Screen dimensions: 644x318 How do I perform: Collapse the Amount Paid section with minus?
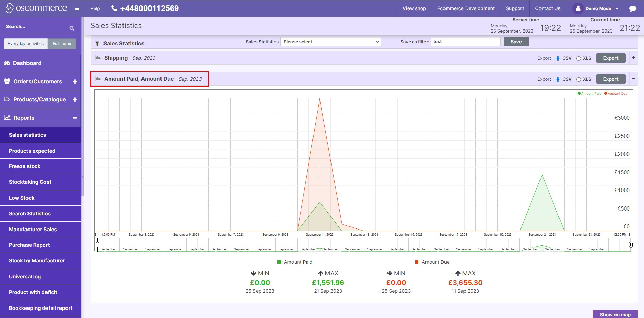click(x=633, y=79)
